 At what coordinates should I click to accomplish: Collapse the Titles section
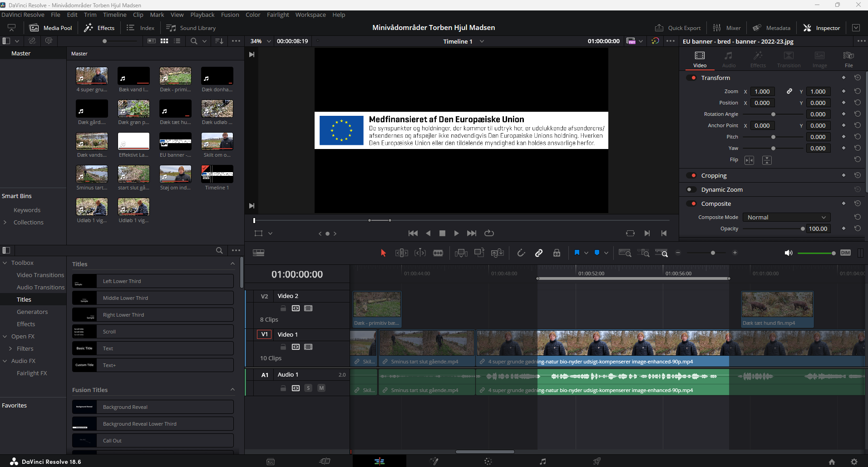(232, 264)
